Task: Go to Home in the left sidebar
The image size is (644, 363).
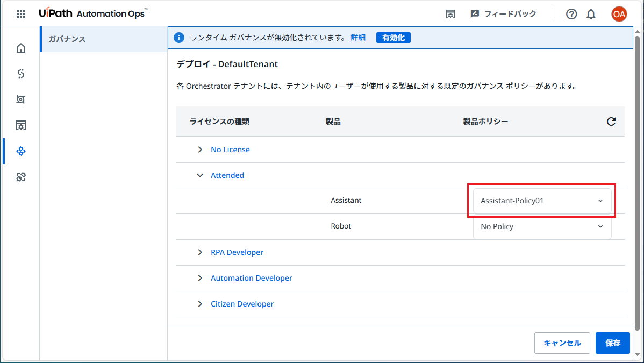Action: coord(21,48)
